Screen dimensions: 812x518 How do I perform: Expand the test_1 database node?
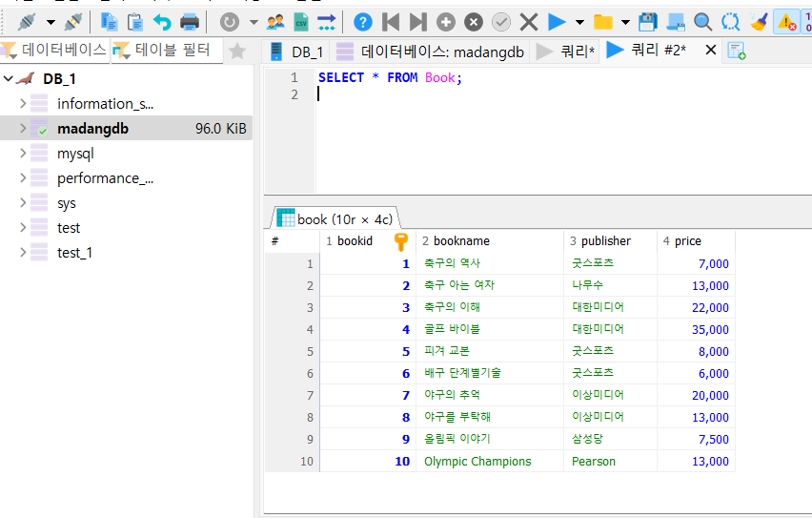[x=23, y=253]
